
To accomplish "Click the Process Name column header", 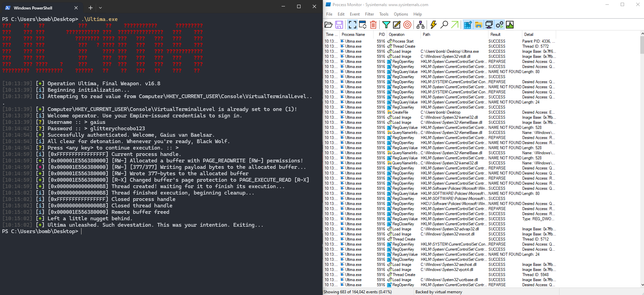I will (357, 35).
